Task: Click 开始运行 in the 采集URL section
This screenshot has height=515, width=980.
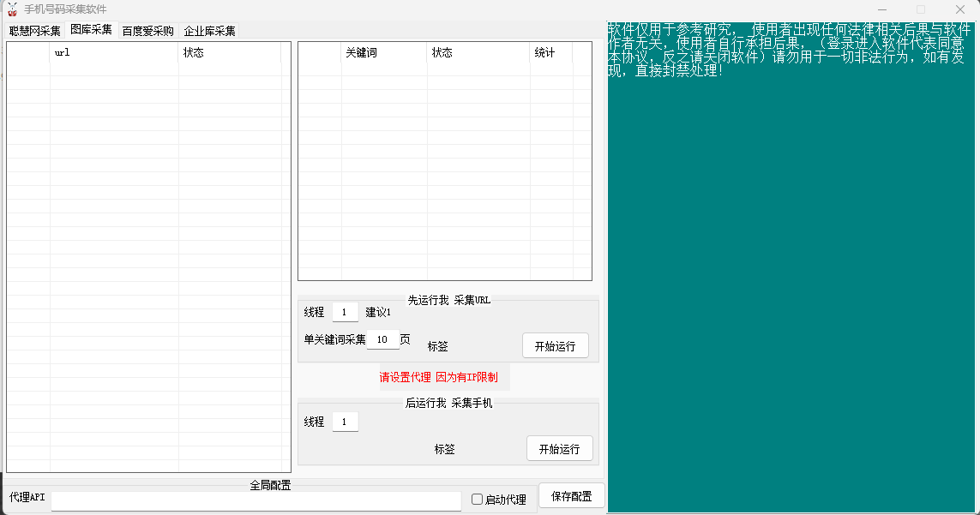Action: [555, 346]
